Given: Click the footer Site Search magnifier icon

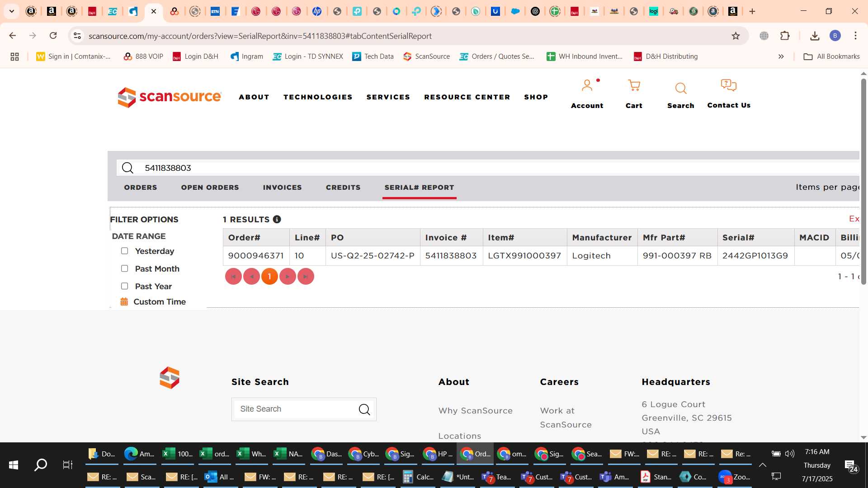Looking at the screenshot, I should tap(364, 409).
